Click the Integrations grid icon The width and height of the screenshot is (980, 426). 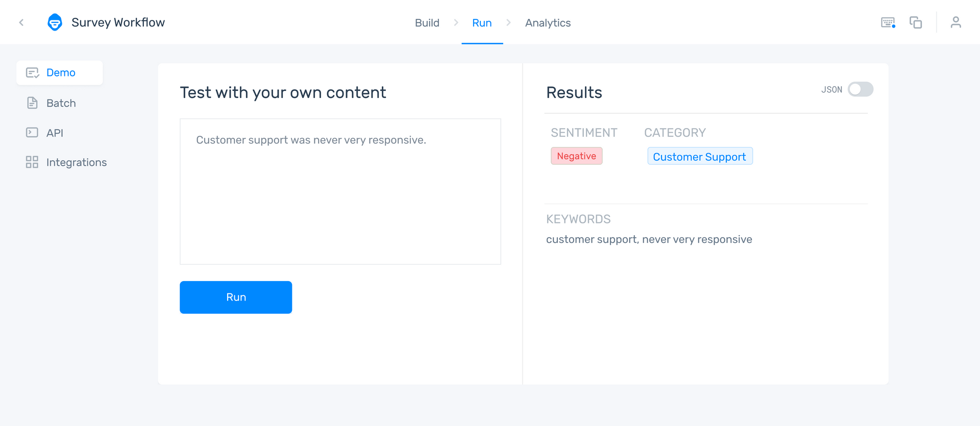[x=32, y=162]
